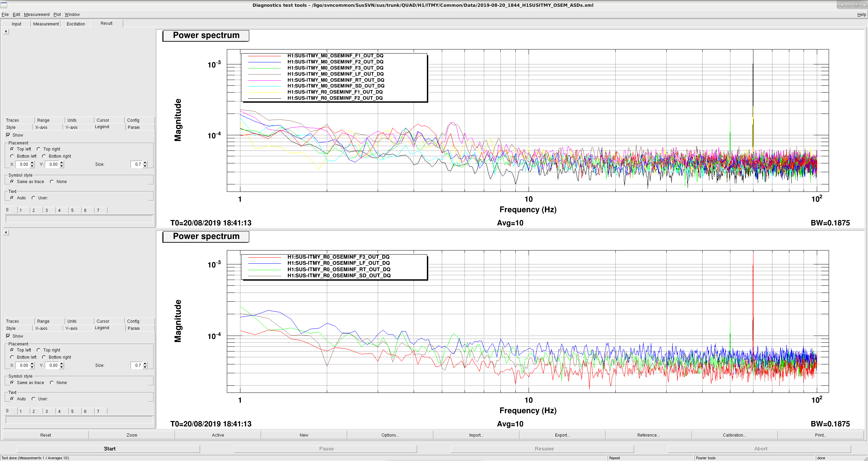This screenshot has height=461, width=868.
Task: Uncheck Show legend in upper plot panel
Action: click(x=8, y=135)
